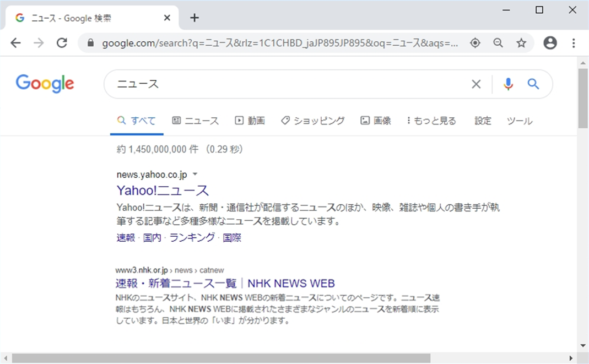Click the ニュース - Google 検索 tab title

coord(71,18)
